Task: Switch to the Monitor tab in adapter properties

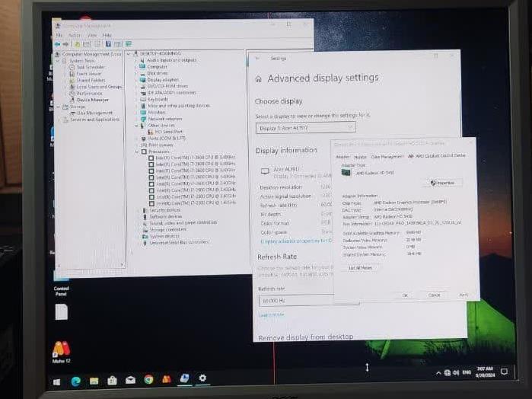Action: point(360,157)
